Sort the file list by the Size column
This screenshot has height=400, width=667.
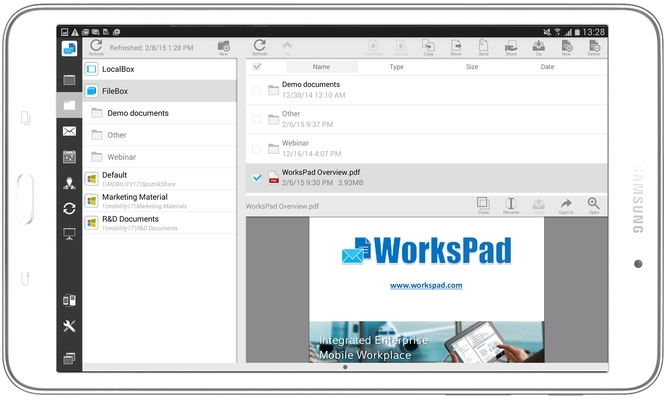(x=472, y=67)
